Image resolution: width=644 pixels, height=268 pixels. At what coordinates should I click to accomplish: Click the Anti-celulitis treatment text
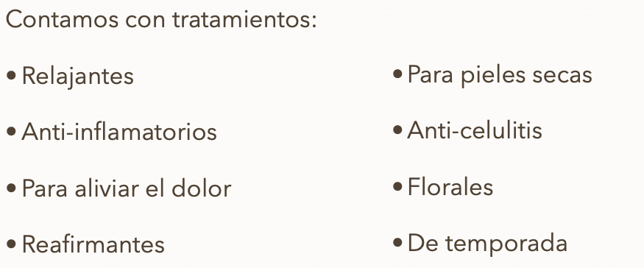[x=475, y=130]
